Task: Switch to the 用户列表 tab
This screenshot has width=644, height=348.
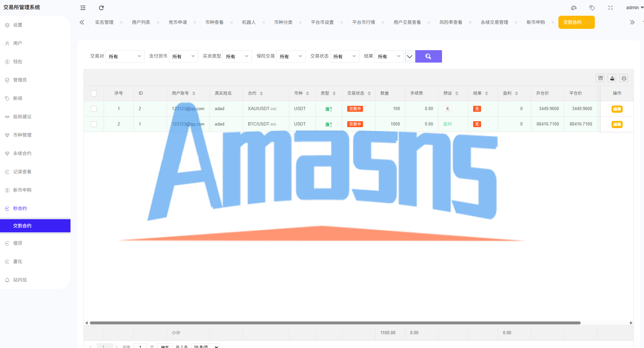Action: click(x=141, y=22)
